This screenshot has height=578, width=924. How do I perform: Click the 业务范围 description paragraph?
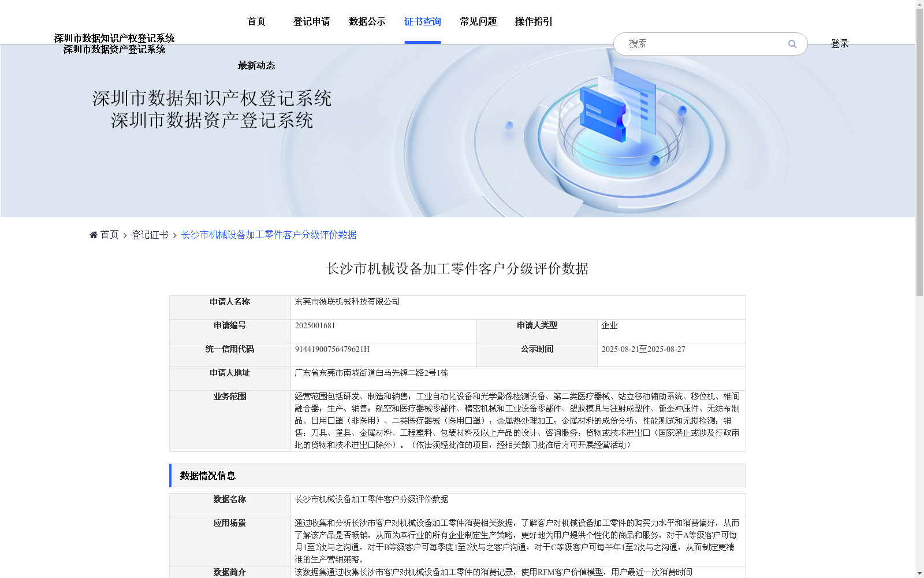517,421
